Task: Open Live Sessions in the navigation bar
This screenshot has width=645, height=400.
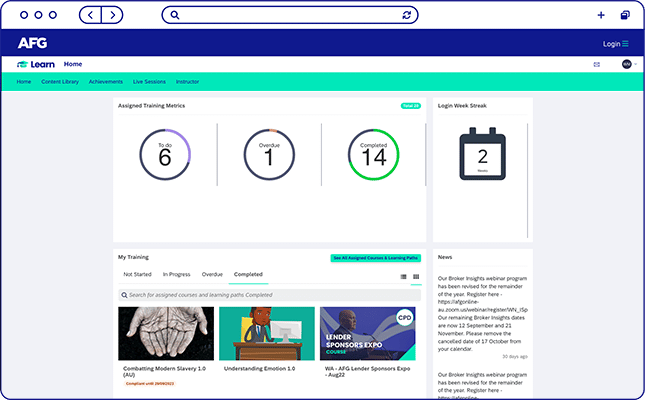Action: [149, 81]
